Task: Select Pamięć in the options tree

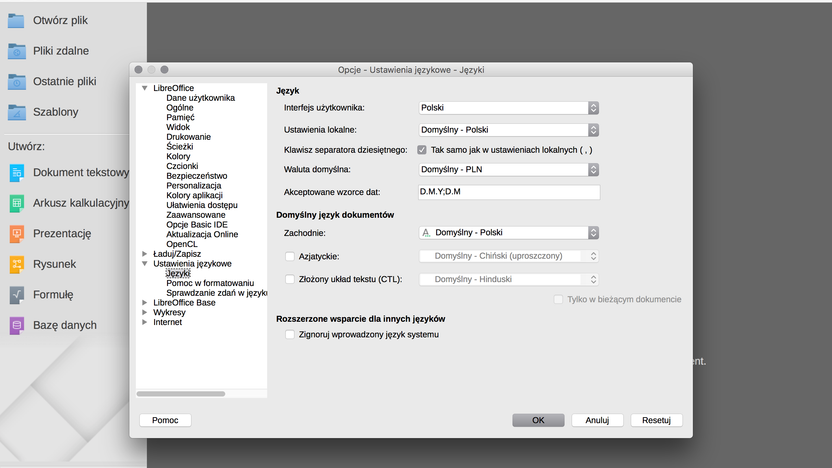Action: click(x=180, y=117)
